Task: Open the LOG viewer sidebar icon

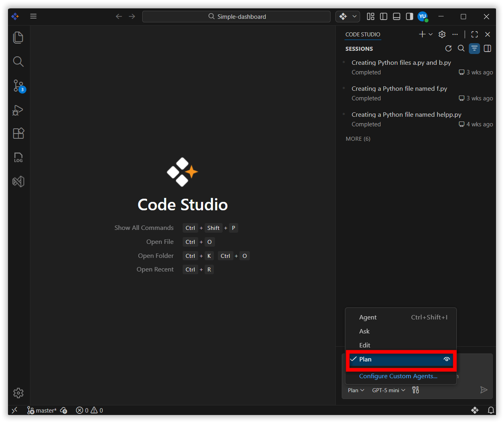Action: pos(18,158)
